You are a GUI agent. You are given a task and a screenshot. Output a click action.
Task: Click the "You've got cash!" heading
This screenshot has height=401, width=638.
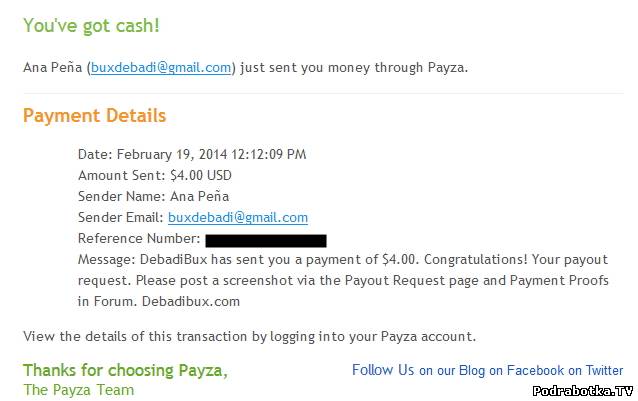tap(91, 25)
